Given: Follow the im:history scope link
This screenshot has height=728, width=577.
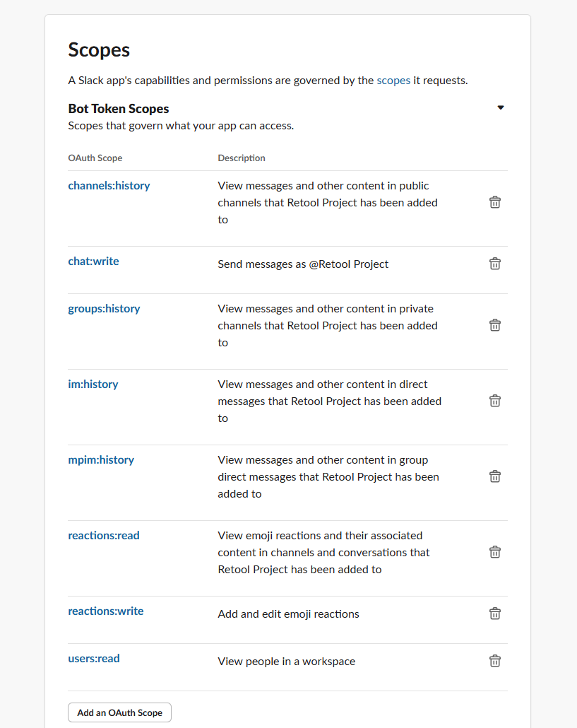Looking at the screenshot, I should 93,384.
